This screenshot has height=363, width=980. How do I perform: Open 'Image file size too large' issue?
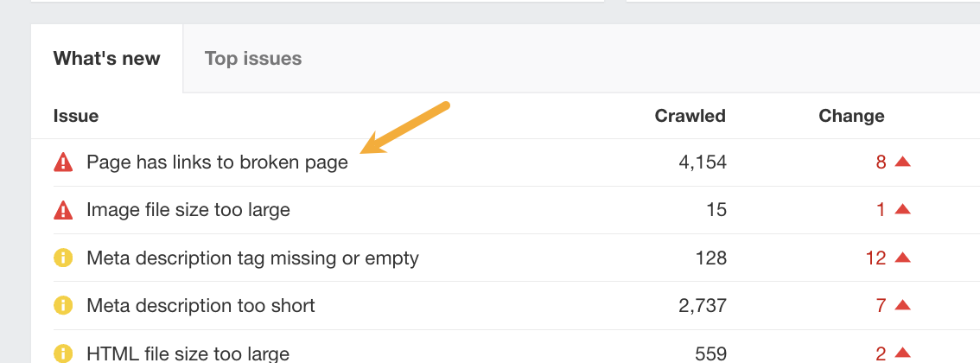pyautogui.click(x=188, y=210)
